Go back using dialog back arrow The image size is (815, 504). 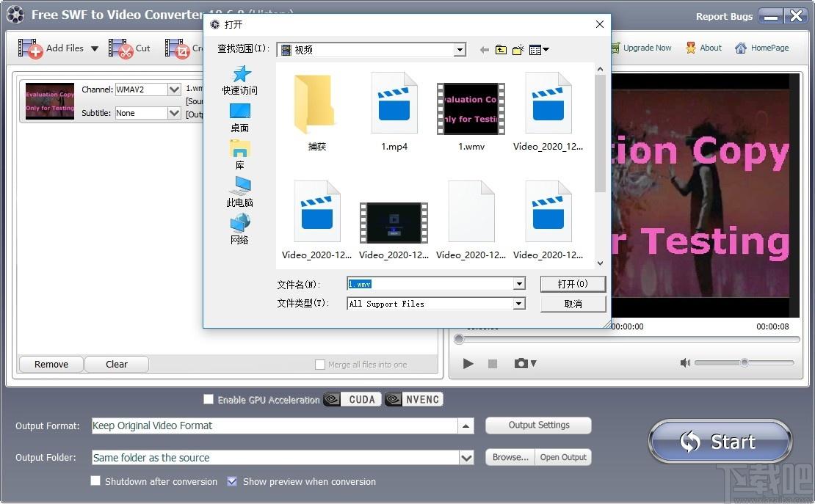coord(485,50)
